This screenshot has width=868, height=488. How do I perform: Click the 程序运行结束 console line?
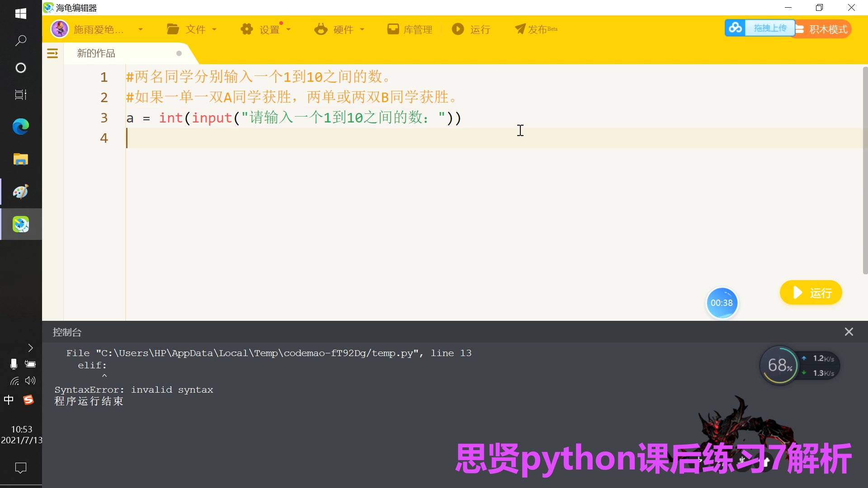coord(89,401)
